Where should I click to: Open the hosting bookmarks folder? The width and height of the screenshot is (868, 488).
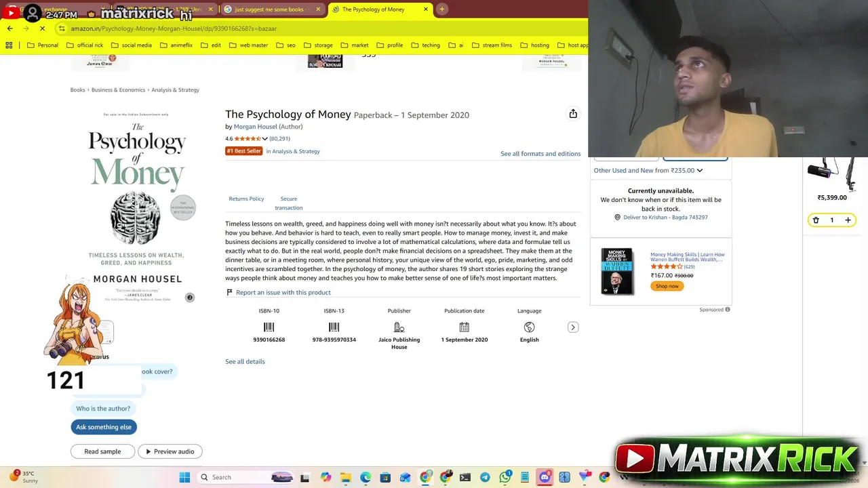coord(534,45)
